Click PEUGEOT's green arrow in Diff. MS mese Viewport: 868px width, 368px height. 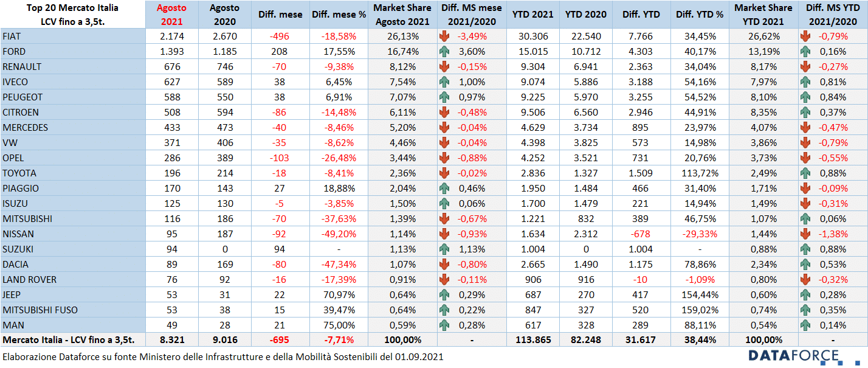pos(444,97)
